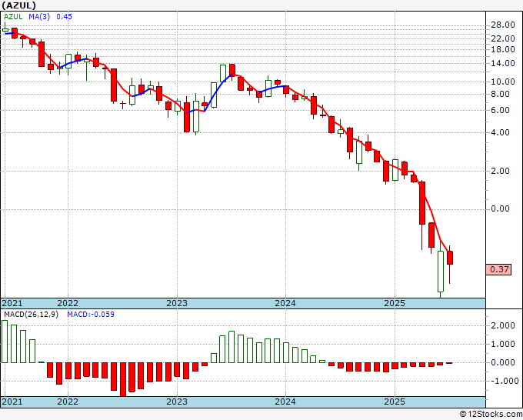Click the 6.00 price axis label

click(501, 110)
